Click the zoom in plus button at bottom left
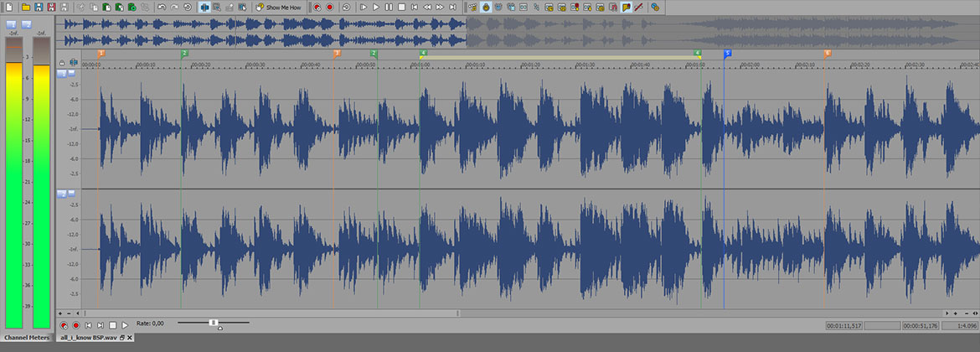The width and height of the screenshot is (980, 352). 61,313
